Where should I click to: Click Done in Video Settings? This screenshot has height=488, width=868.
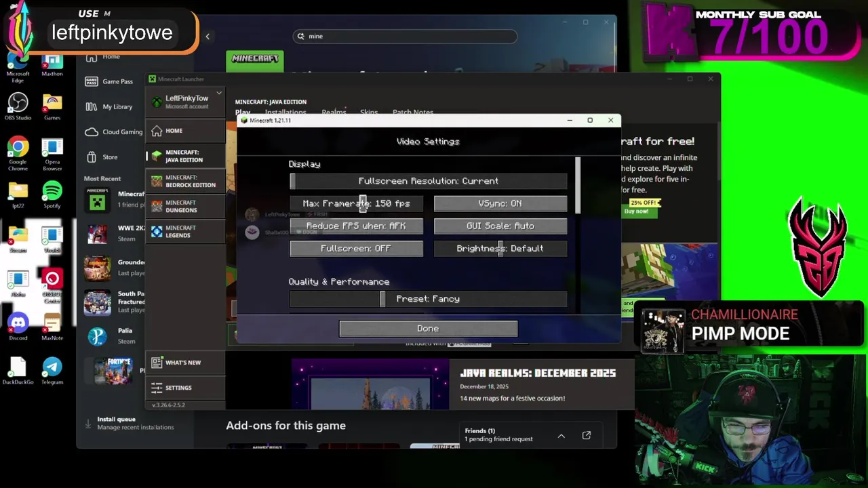click(429, 329)
